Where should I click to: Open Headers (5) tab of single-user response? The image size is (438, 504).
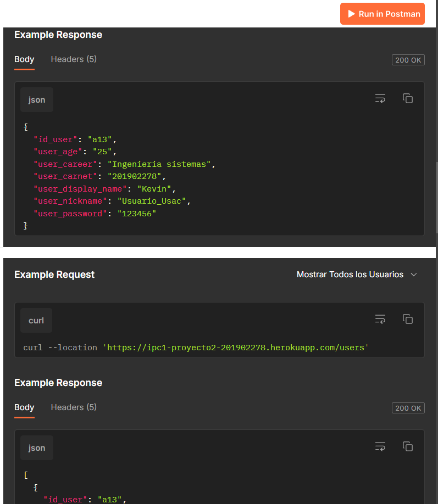click(x=74, y=59)
